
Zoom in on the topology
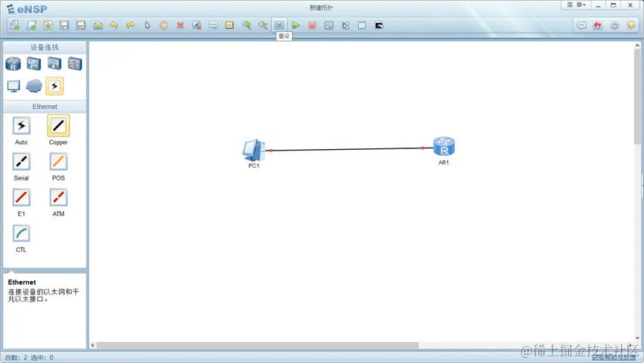click(246, 25)
